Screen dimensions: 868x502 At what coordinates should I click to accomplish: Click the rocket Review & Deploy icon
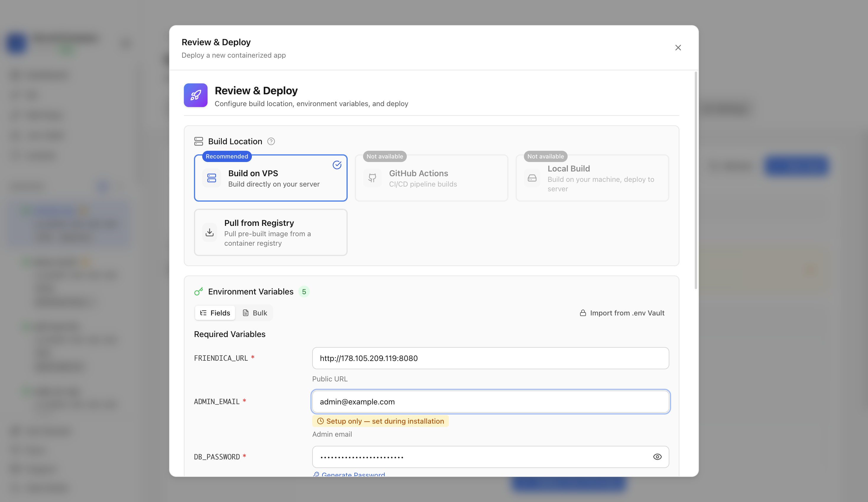[x=195, y=95]
